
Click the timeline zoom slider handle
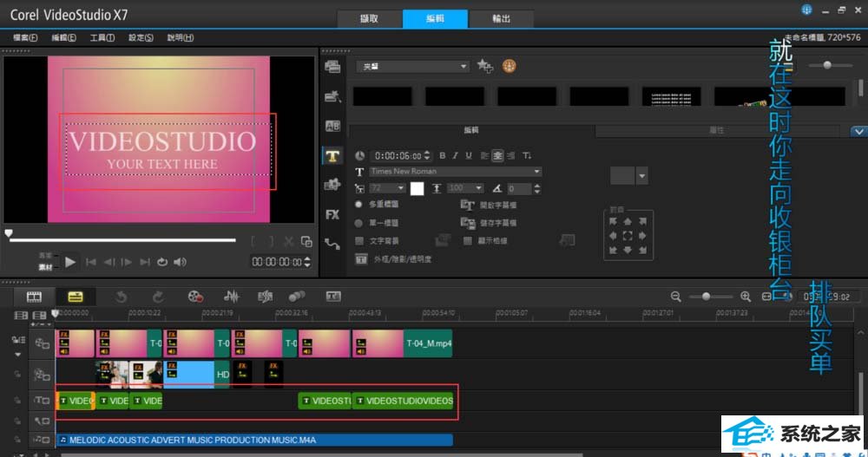706,297
